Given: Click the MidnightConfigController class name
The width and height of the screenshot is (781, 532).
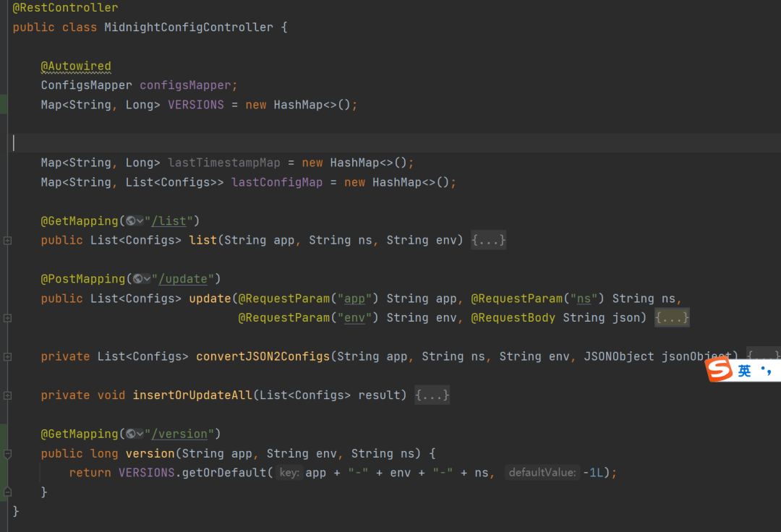Looking at the screenshot, I should point(189,27).
